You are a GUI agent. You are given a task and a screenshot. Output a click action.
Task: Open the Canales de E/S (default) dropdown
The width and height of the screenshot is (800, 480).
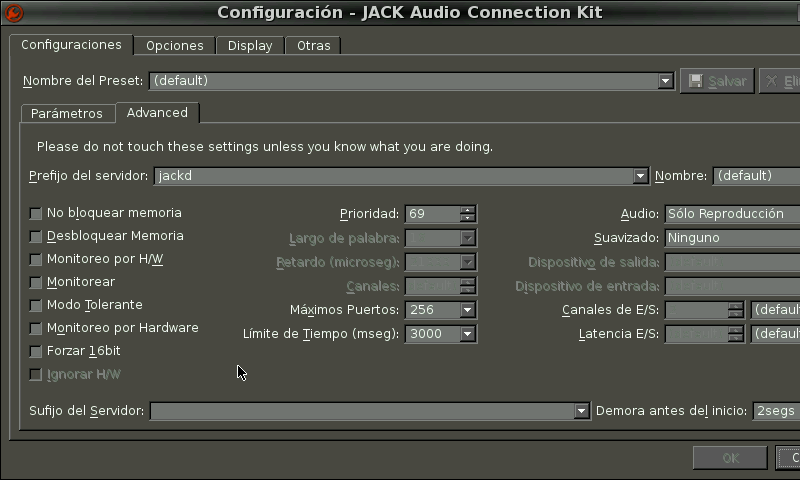click(776, 310)
